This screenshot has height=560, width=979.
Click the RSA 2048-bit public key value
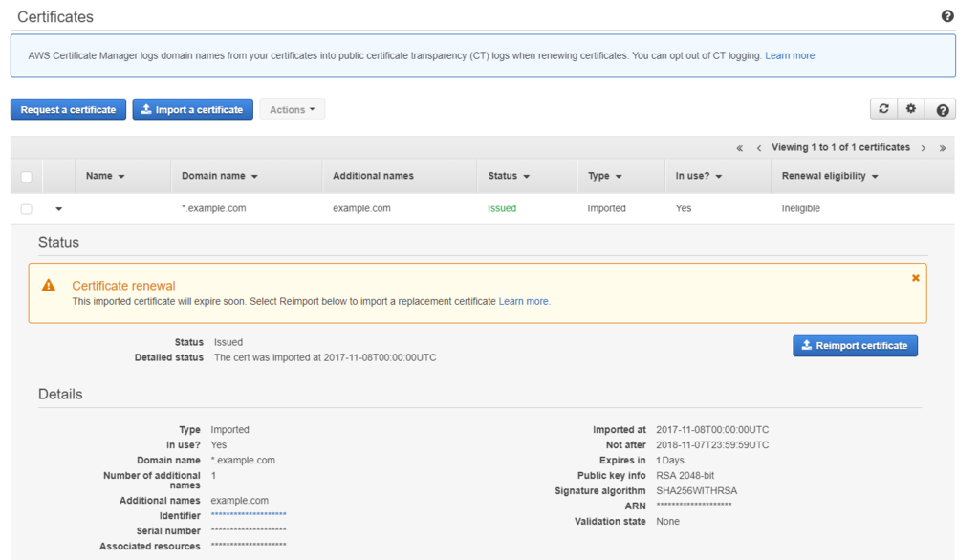[x=685, y=476]
